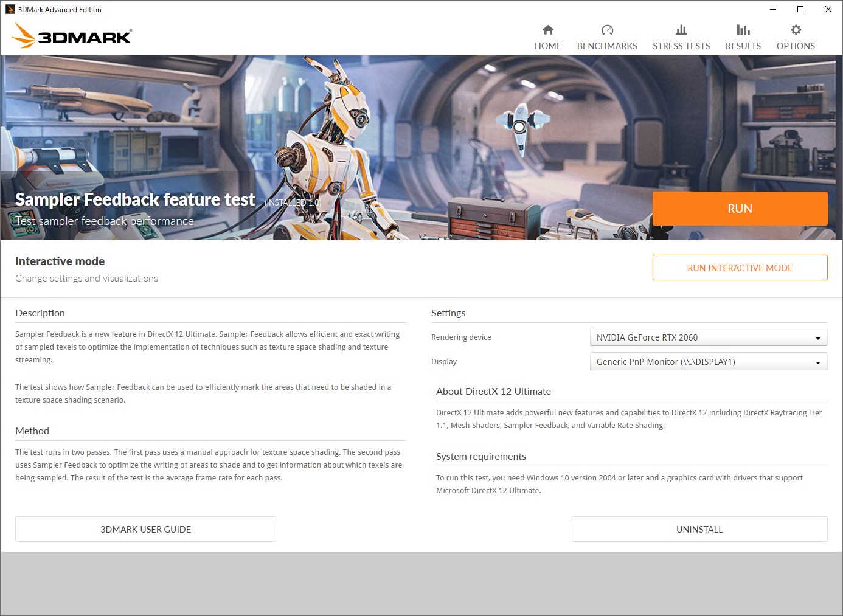Click the Home house icon

point(548,30)
